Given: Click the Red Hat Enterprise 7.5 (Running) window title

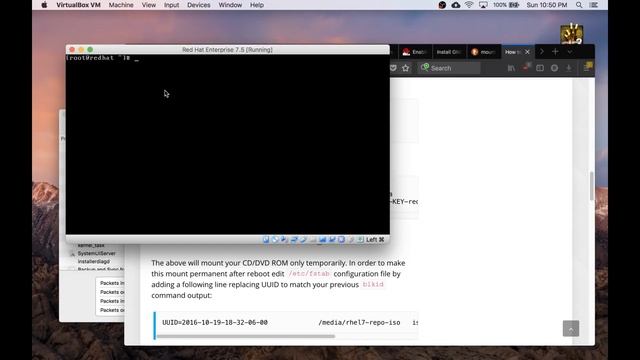Looking at the screenshot, I should (x=227, y=50).
